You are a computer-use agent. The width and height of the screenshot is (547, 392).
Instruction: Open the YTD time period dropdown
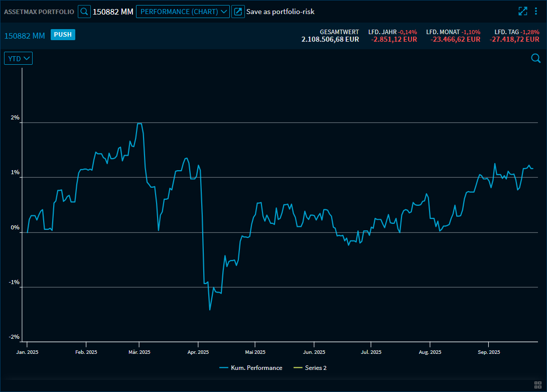pyautogui.click(x=18, y=58)
